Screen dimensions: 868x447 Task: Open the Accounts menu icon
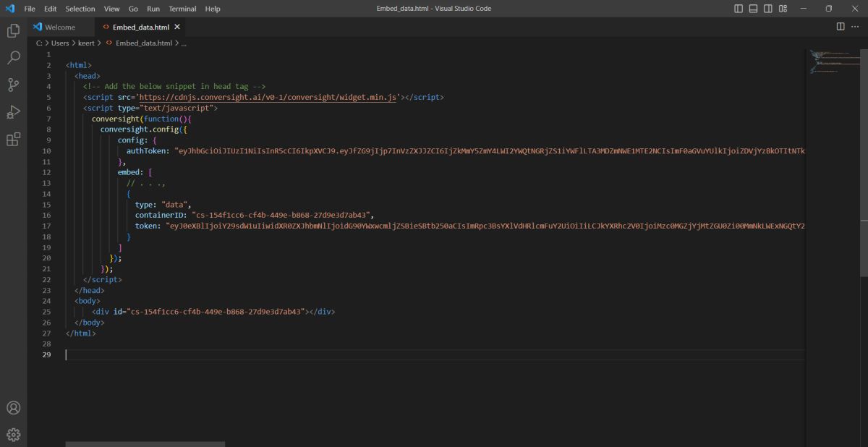tap(13, 408)
